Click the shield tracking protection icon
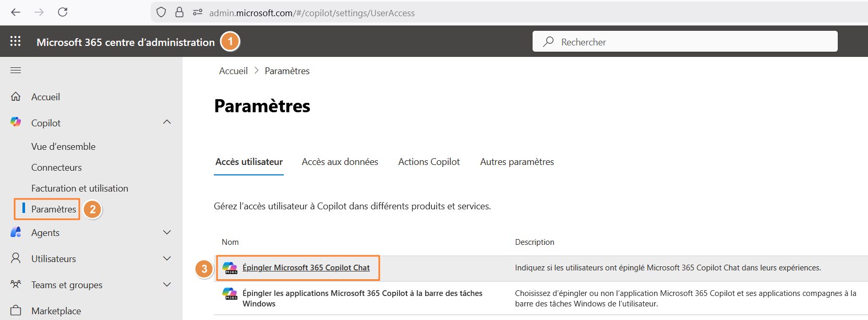The height and width of the screenshot is (320, 868). pos(161,13)
